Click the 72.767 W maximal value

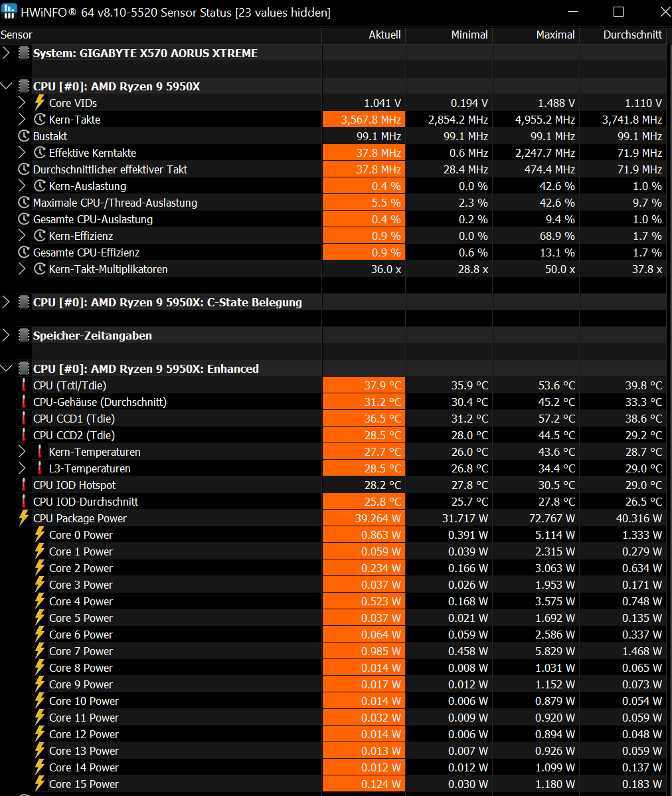coord(552,518)
